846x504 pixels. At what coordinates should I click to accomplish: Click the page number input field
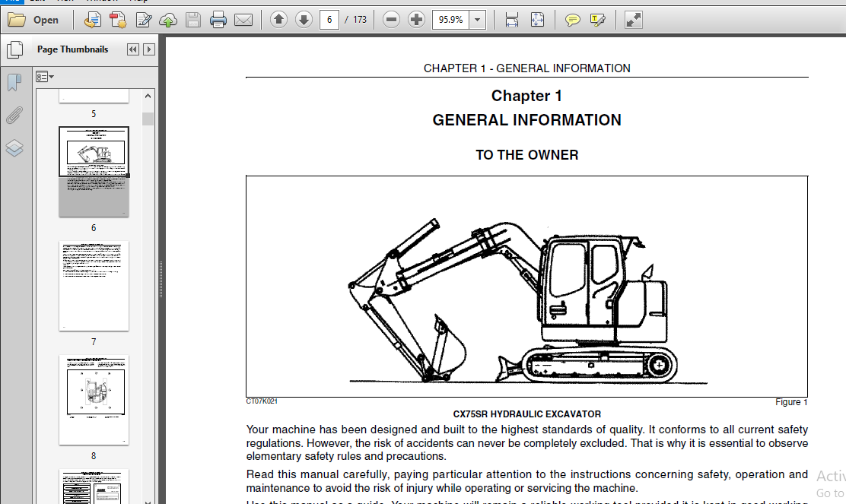[329, 20]
